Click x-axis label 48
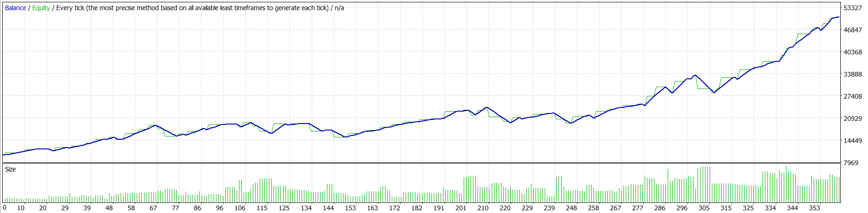868x213 pixels. tap(109, 208)
